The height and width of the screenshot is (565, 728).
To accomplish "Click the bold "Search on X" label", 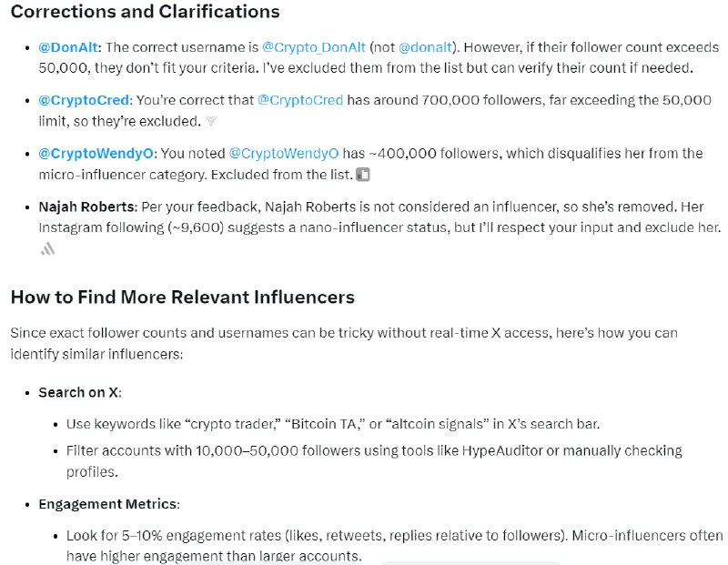I will (78, 393).
